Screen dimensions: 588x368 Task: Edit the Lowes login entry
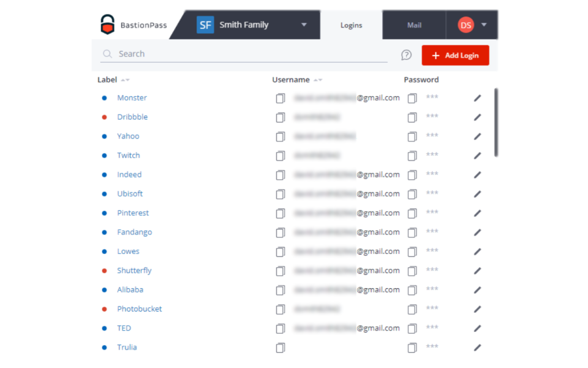click(x=477, y=251)
